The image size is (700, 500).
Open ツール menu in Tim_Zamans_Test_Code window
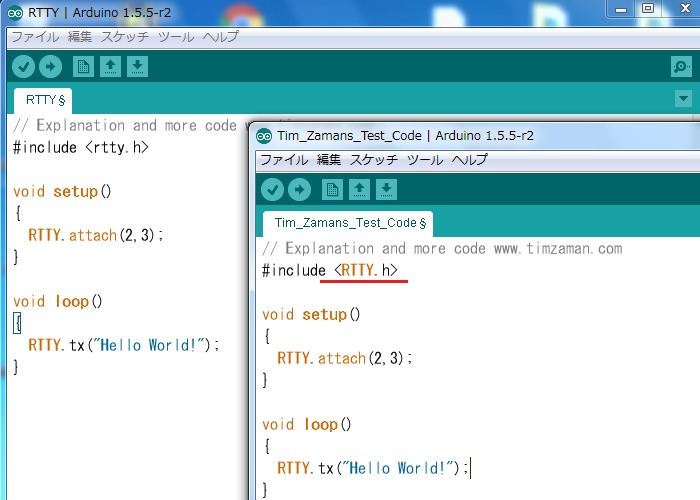425,160
